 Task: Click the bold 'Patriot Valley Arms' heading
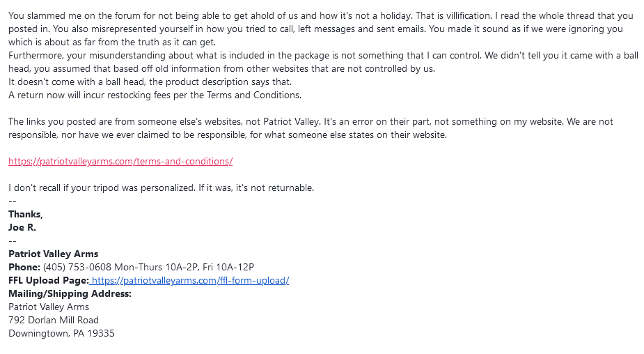(x=54, y=254)
